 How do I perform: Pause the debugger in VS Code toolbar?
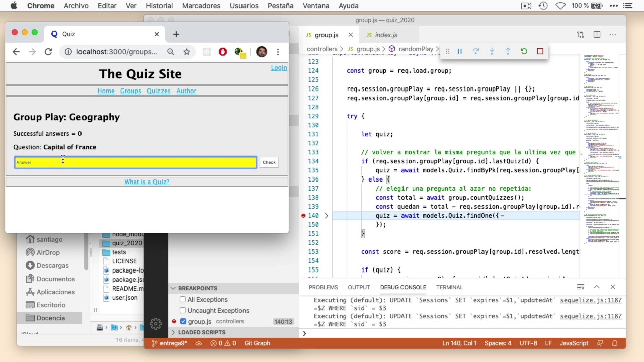click(459, 51)
